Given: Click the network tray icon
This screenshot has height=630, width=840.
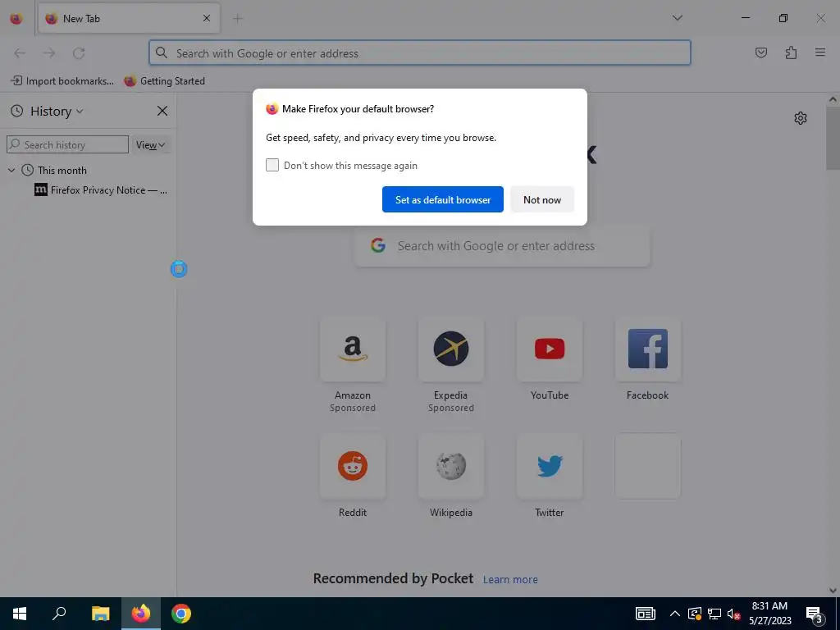Looking at the screenshot, I should click(x=714, y=614).
